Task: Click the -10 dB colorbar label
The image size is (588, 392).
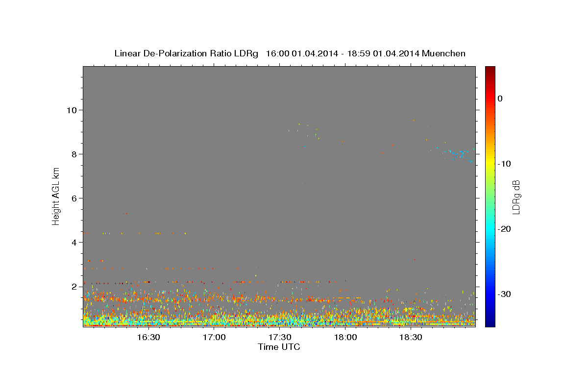Action: point(505,164)
